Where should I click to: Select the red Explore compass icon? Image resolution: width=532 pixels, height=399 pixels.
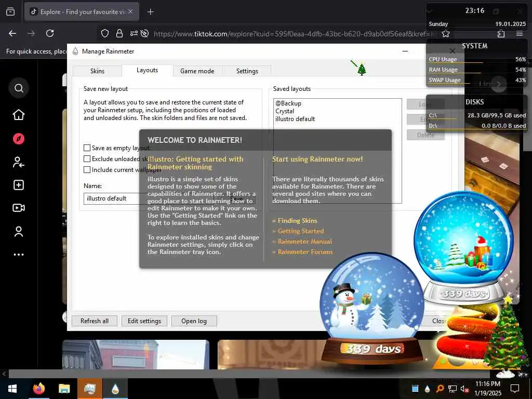click(19, 139)
